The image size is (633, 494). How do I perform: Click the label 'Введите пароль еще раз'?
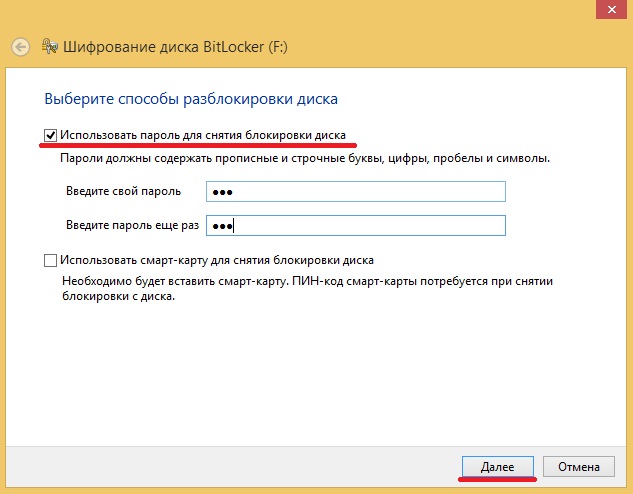pos(132,225)
